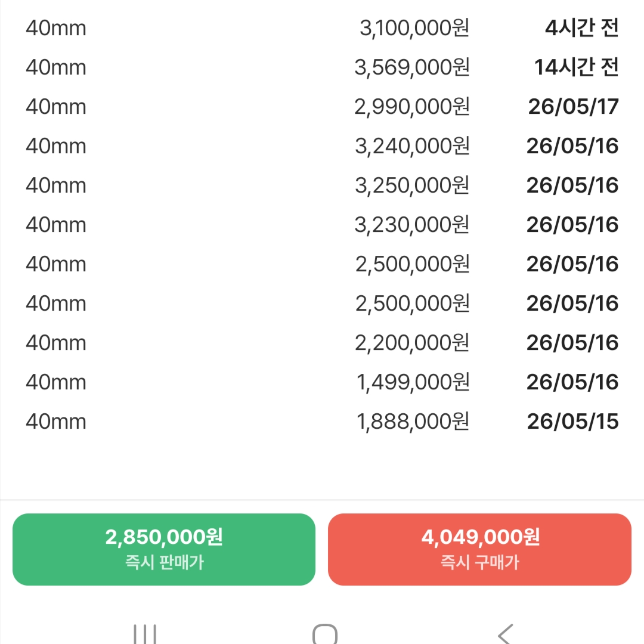Viewport: 644px width, 644px height.
Task: Tap 40mm size in the 1,888,000원 row
Action: (x=56, y=422)
